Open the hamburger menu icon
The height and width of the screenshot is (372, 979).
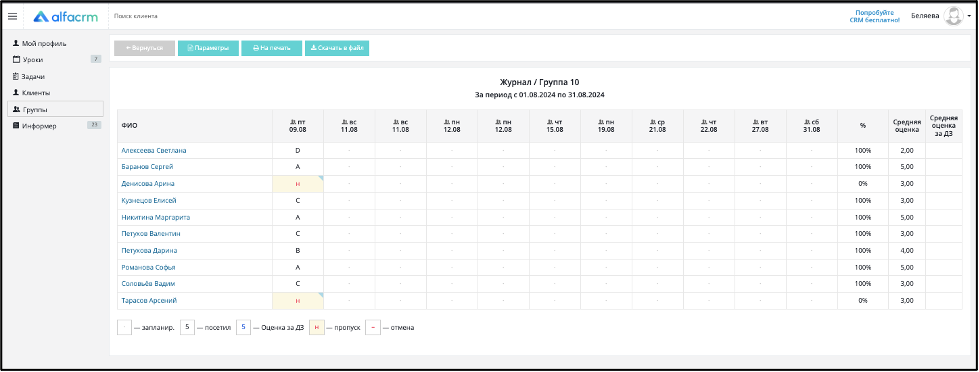tap(12, 17)
